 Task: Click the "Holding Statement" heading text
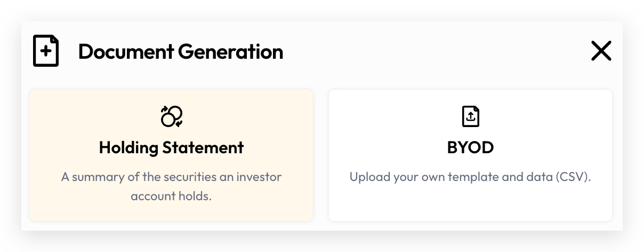coord(172,147)
